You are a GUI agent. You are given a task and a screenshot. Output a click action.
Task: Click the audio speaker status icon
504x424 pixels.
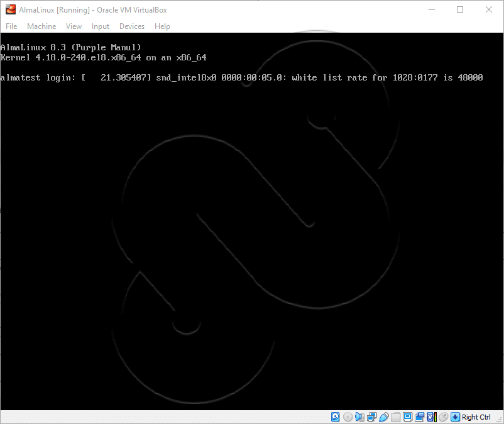359,417
